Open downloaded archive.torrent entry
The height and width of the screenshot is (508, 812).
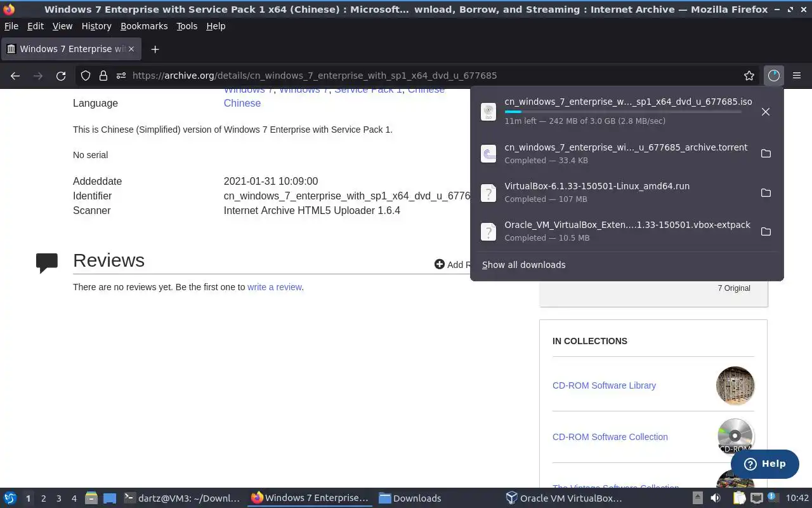tap(614, 154)
